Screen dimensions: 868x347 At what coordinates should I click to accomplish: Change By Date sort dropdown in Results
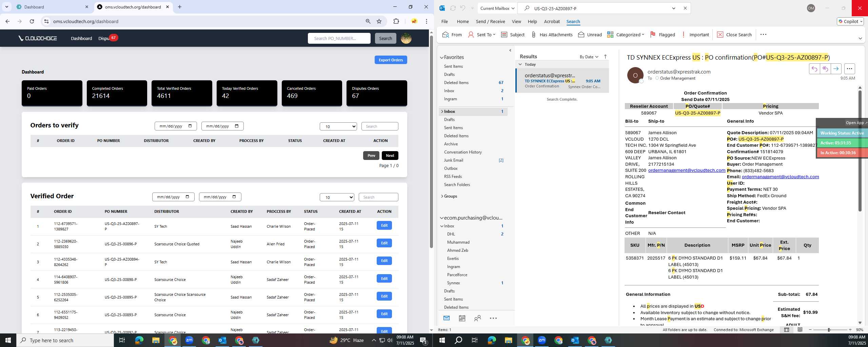589,57
